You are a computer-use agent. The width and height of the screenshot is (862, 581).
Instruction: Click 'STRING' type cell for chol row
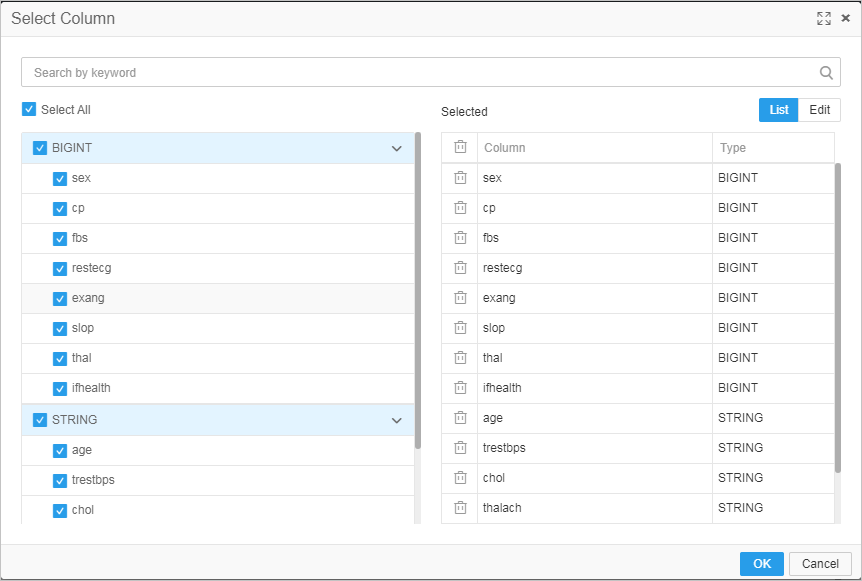pyautogui.click(x=773, y=478)
